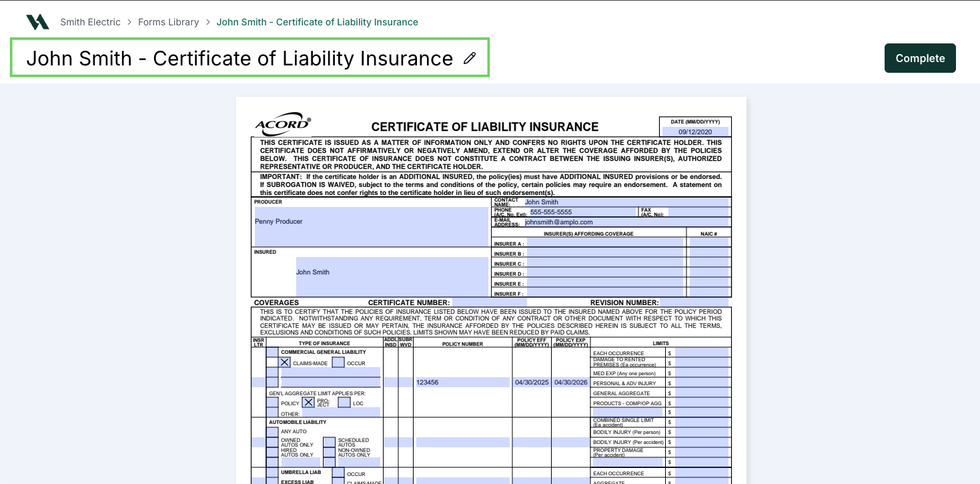Check the Any Auto checkbox

(272, 432)
